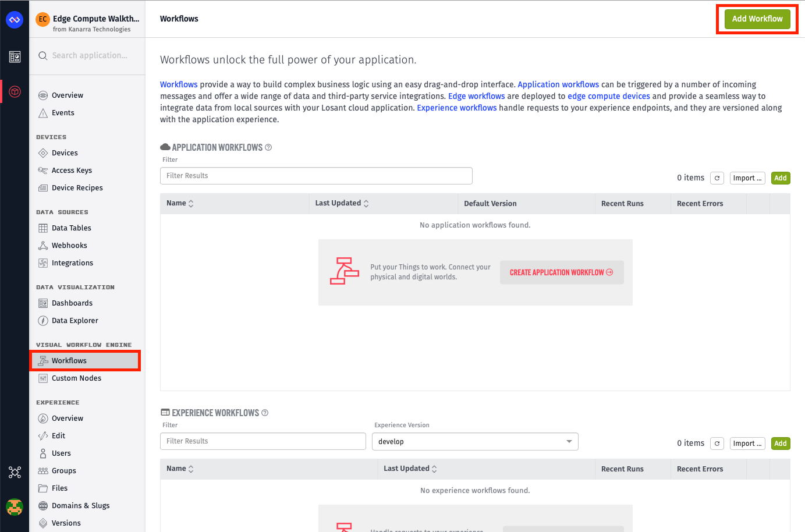The height and width of the screenshot is (532, 805).
Task: Open the user avatar at bottom left
Action: tap(15, 507)
